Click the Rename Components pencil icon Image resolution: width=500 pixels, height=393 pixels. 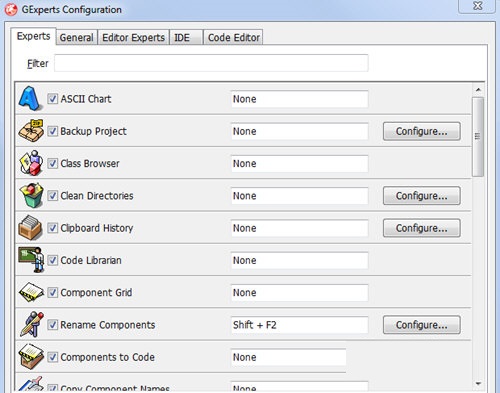[32, 324]
